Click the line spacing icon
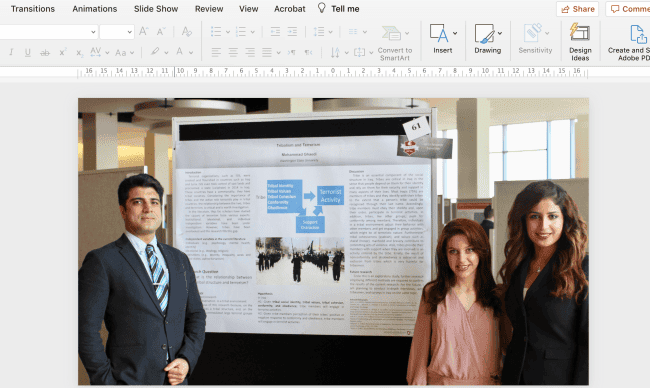 tap(319, 32)
